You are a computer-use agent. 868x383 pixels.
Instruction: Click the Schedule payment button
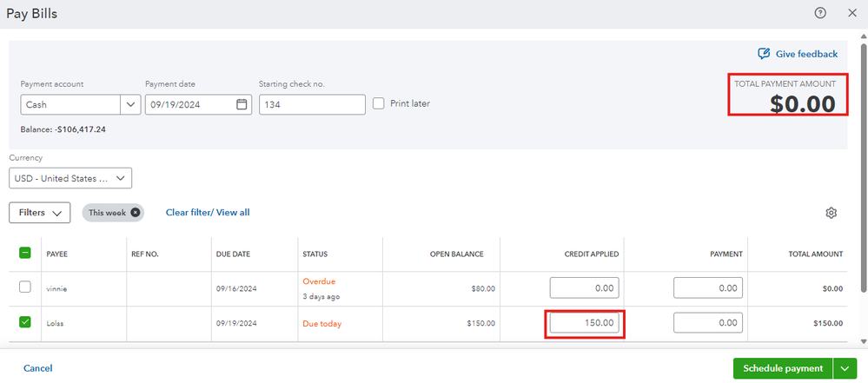coord(782,368)
